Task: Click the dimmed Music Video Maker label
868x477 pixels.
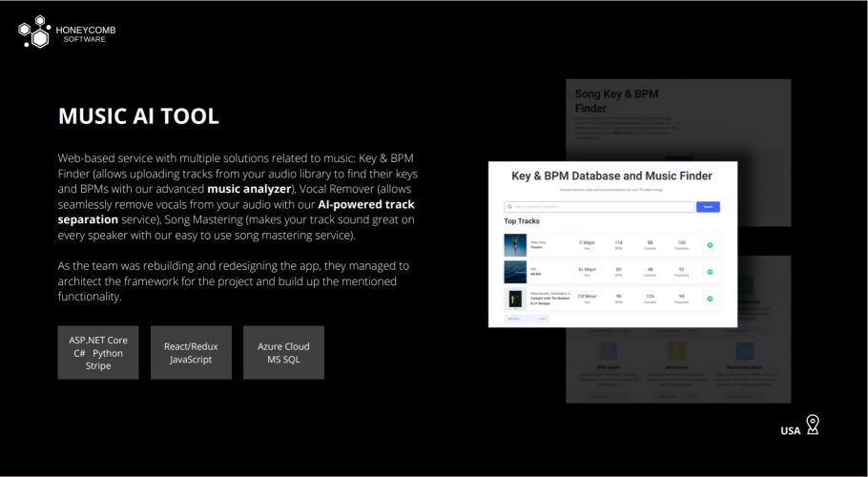Action: point(745,367)
